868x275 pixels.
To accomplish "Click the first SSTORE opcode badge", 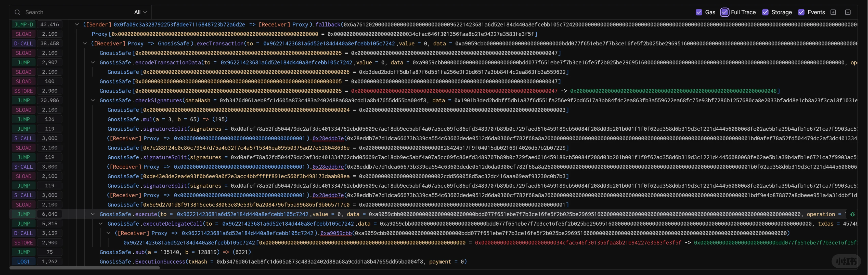I will click(x=23, y=91).
